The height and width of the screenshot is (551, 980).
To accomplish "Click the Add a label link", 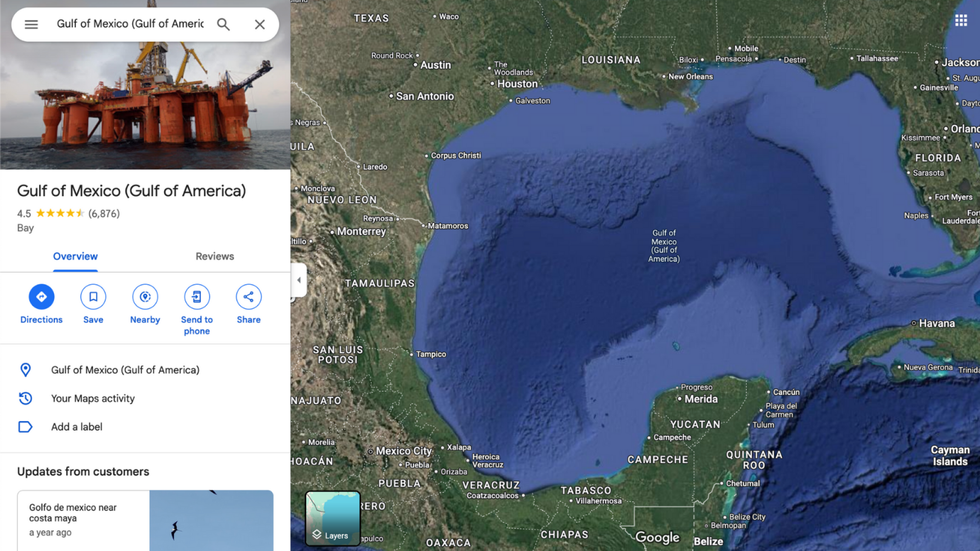I will (76, 427).
